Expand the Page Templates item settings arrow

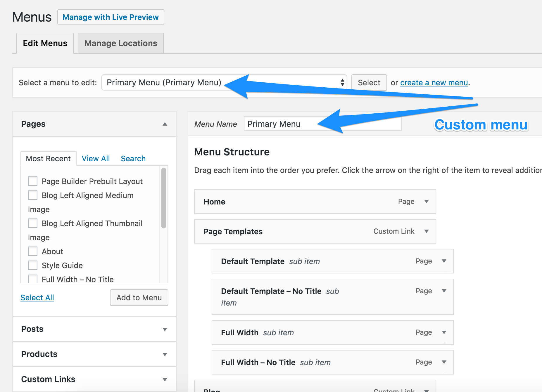(427, 231)
